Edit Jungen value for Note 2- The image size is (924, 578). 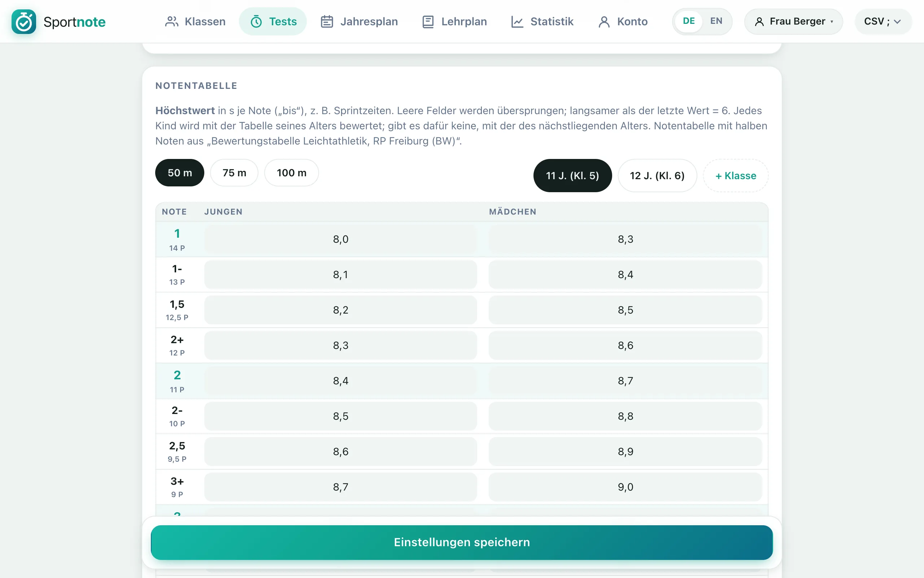point(341,416)
